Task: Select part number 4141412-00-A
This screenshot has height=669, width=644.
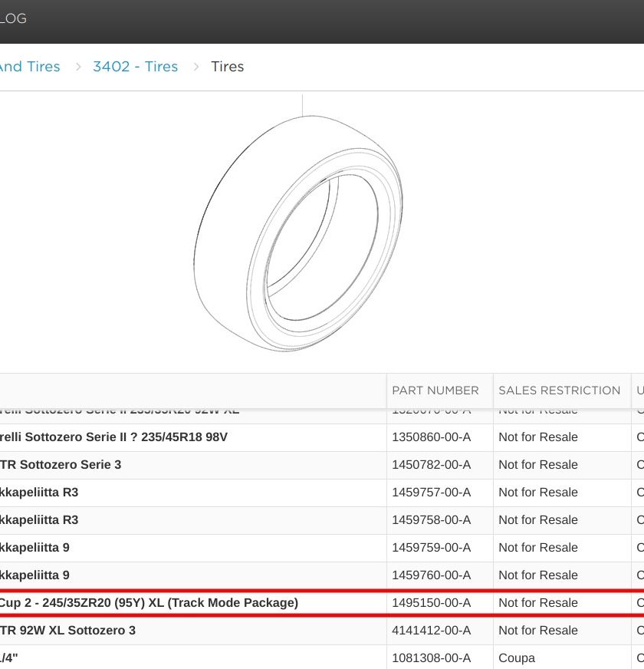Action: 431,630
